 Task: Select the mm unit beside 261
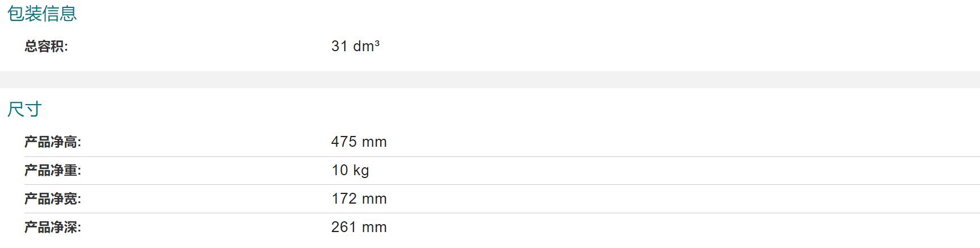pyautogui.click(x=374, y=227)
